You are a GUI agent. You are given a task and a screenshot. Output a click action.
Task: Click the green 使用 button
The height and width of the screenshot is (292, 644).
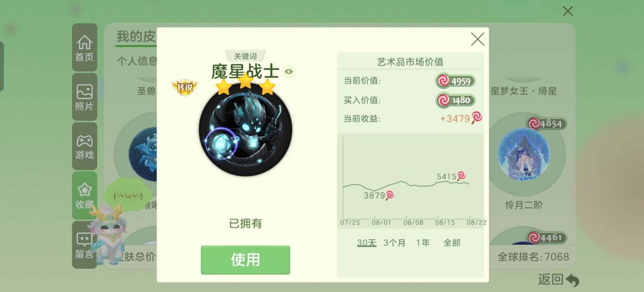tap(245, 260)
